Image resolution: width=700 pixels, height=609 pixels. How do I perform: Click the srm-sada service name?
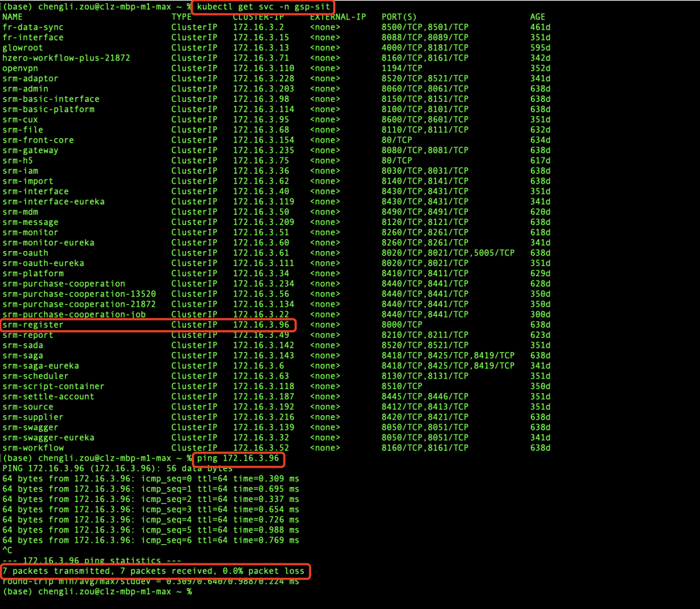coord(23,346)
